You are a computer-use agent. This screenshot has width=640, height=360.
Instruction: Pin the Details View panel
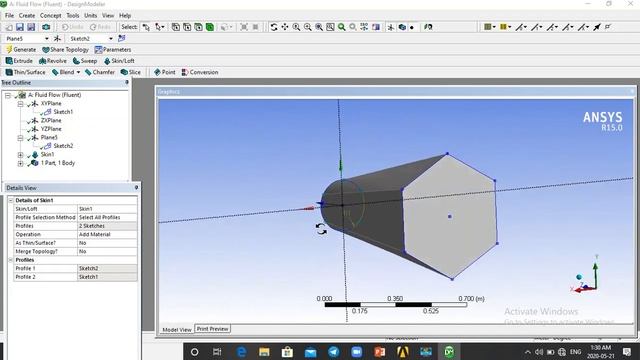(136, 188)
